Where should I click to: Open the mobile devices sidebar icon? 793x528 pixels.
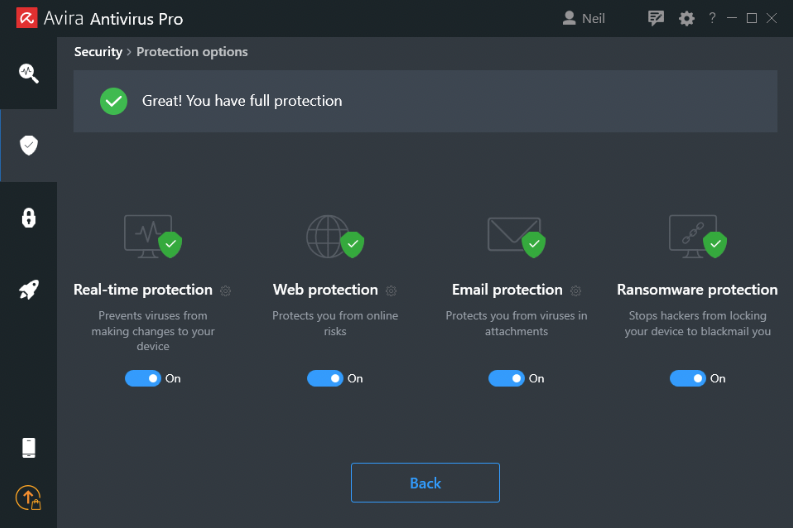(29, 448)
